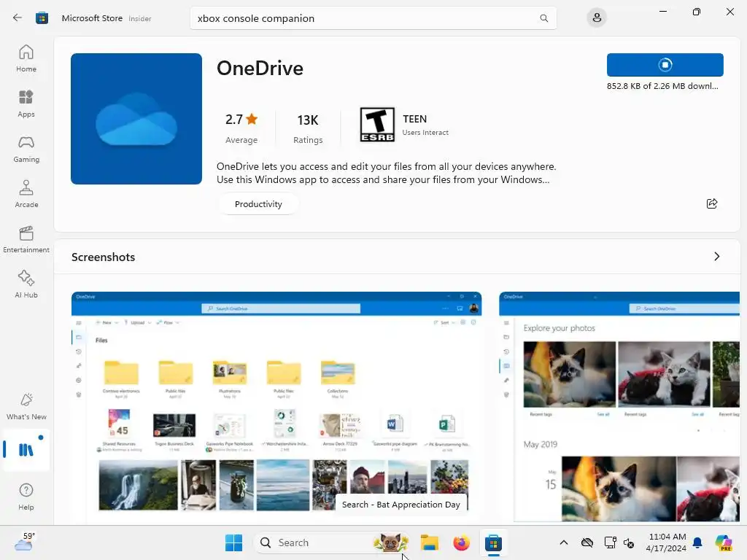Click the OneDrive app logo tile
The height and width of the screenshot is (560, 747).
[136, 119]
